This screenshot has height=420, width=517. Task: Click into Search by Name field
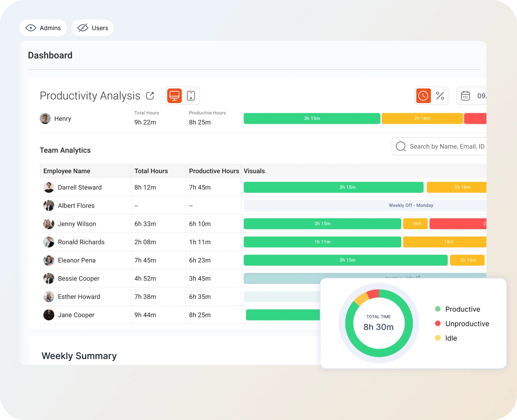pos(446,146)
